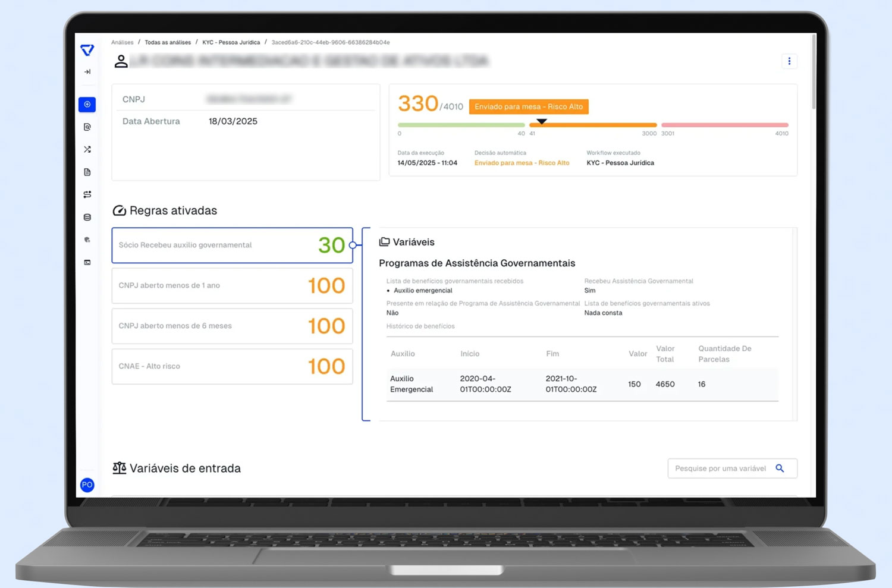The image size is (892, 588).
Task: Open the document page sidebar icon
Action: pos(87,172)
